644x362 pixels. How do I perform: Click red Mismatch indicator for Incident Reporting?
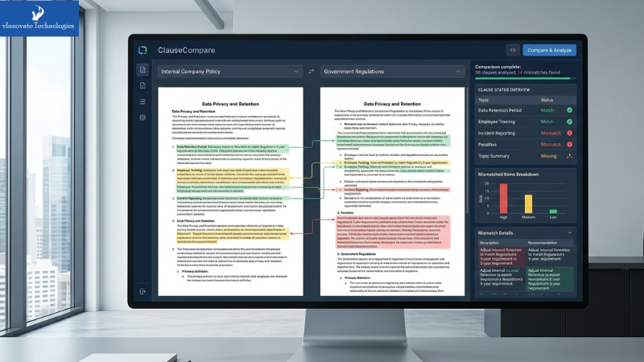[x=569, y=133]
